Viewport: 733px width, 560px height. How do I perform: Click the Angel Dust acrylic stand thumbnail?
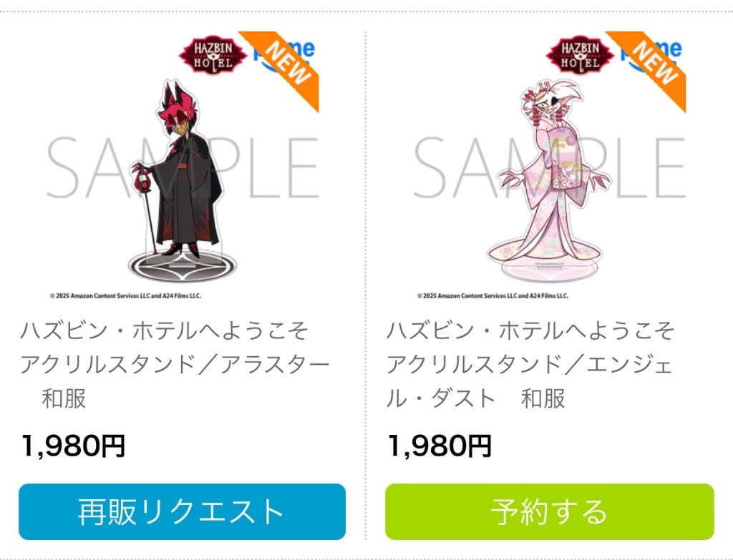coord(549,166)
